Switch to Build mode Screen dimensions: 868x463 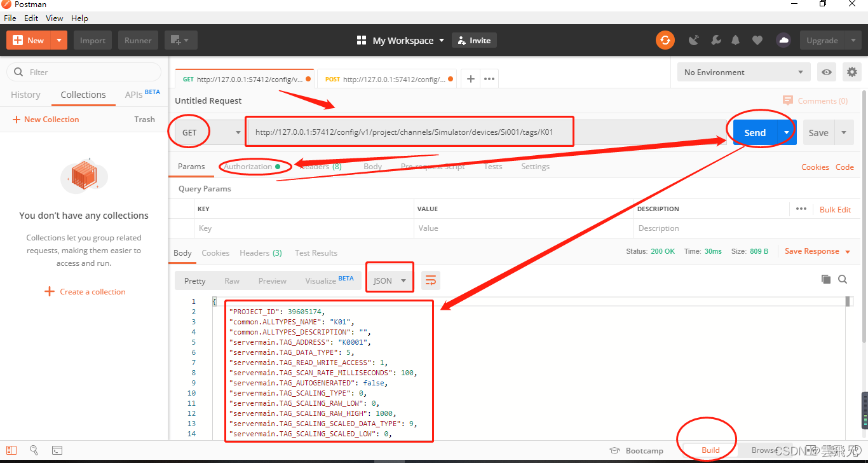click(x=710, y=450)
